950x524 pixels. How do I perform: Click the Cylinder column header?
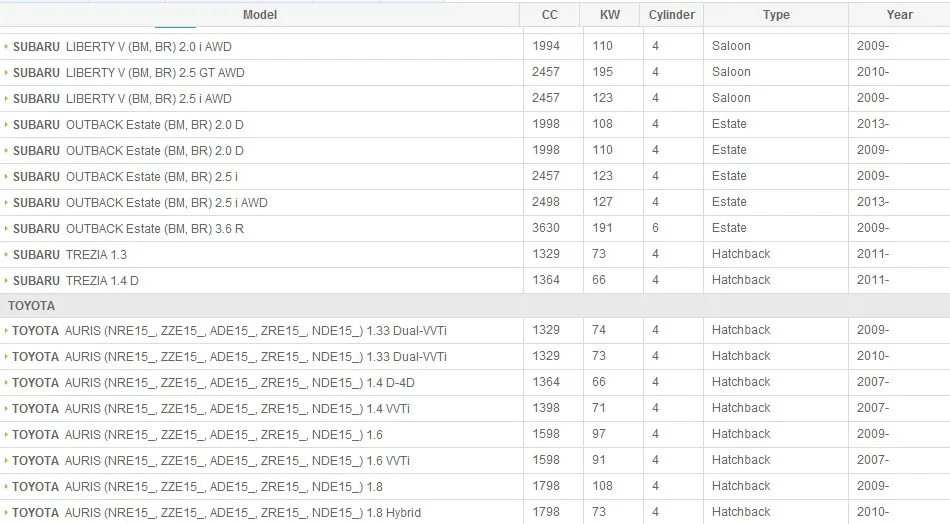coord(671,15)
